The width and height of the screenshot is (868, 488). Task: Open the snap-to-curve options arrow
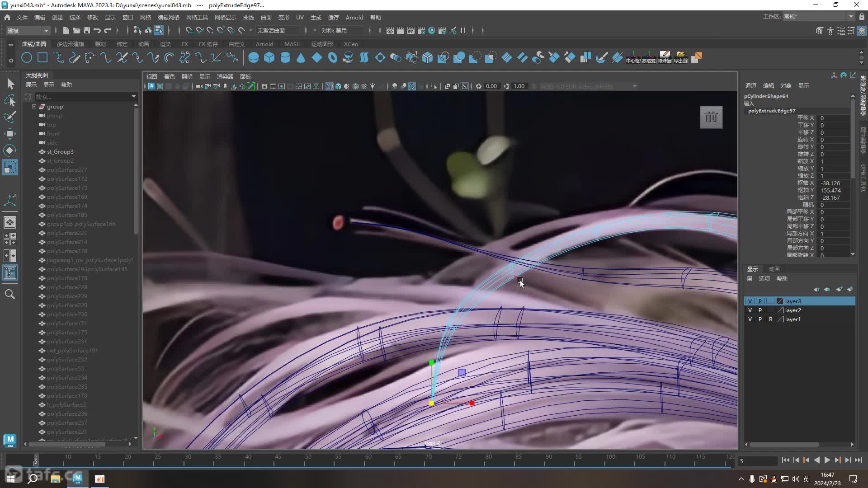tap(250, 30)
